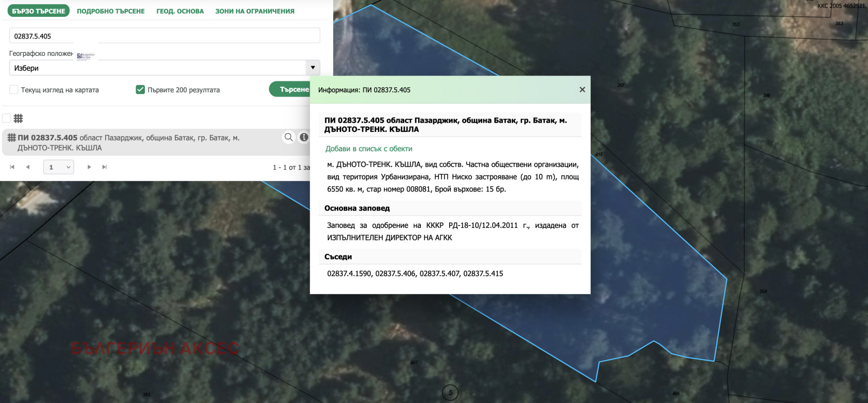Tick the select-all results checkbox
Image resolution: width=868 pixels, height=403 pixels.
click(x=7, y=118)
